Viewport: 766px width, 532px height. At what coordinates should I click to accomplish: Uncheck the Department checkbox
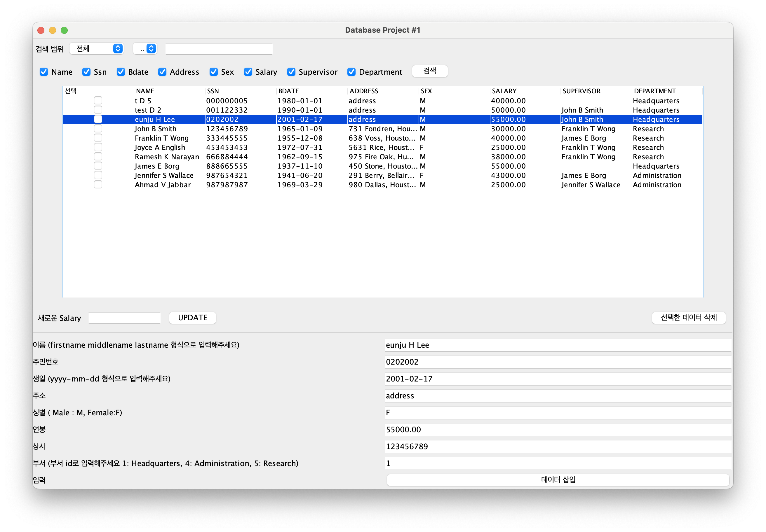(351, 72)
